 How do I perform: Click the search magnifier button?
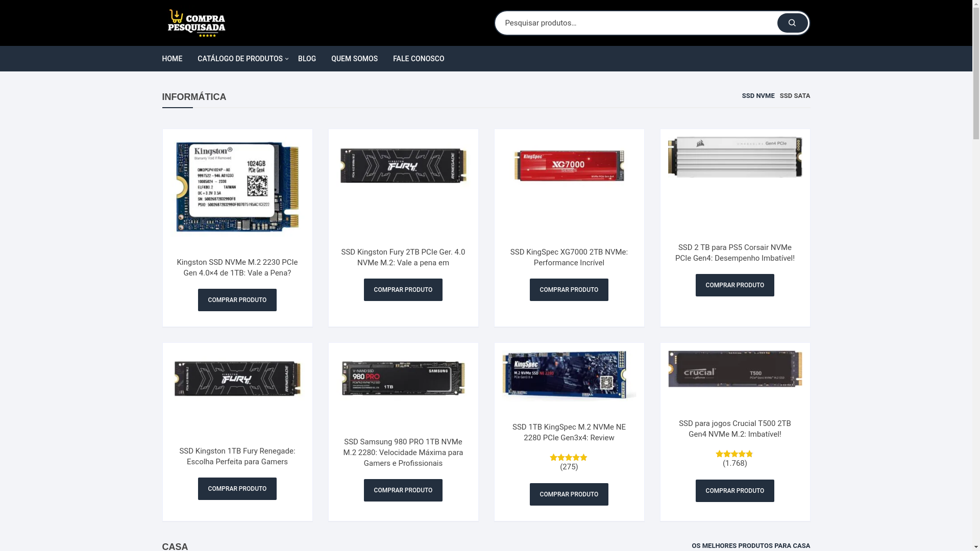coord(792,23)
